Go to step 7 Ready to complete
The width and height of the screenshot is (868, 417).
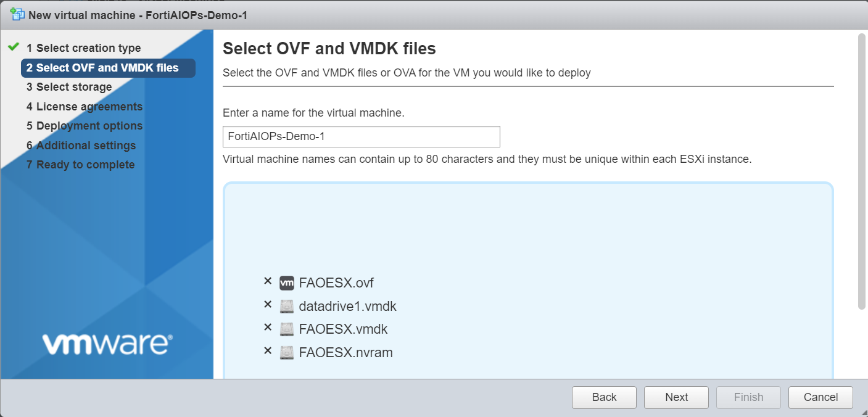coord(85,165)
